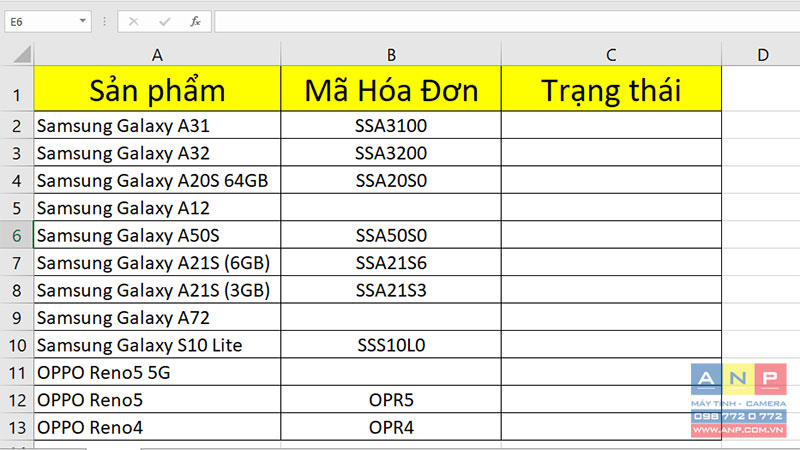Viewport: 800px width, 450px height.
Task: Click the Enter checkmark formula bar icon
Action: (164, 21)
